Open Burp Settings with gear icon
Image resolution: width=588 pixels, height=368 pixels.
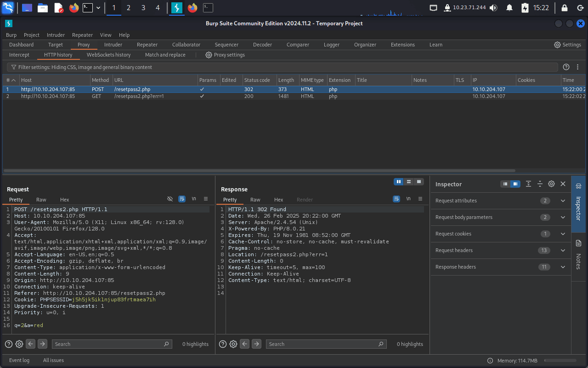click(567, 45)
